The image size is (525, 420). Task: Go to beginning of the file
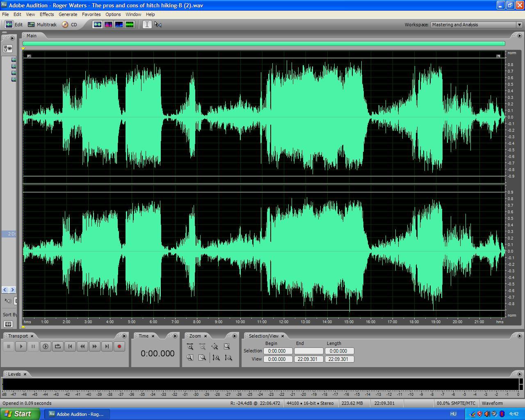coord(70,347)
